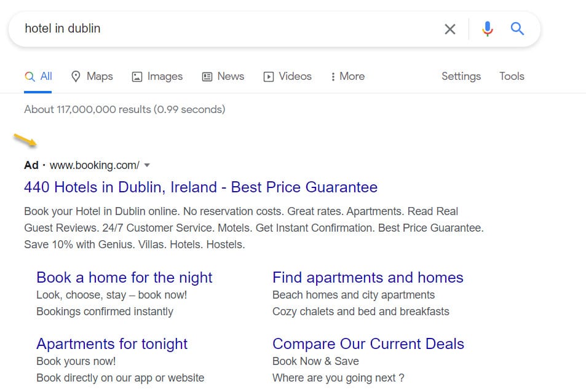The height and width of the screenshot is (392, 586).
Task: Open Apartments for tonight link
Action: point(112,344)
